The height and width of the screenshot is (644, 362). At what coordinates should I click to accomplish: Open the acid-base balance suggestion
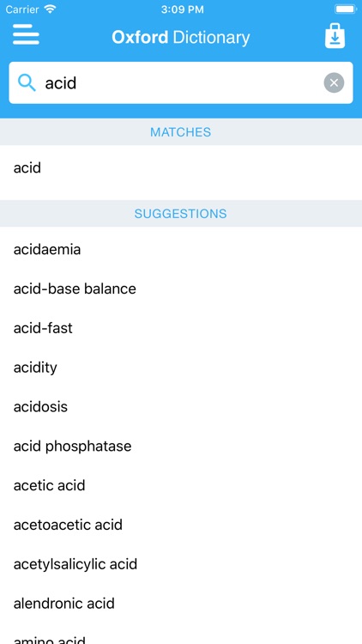click(181, 289)
